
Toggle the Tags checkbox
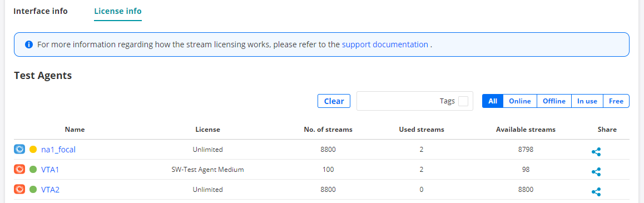[463, 101]
